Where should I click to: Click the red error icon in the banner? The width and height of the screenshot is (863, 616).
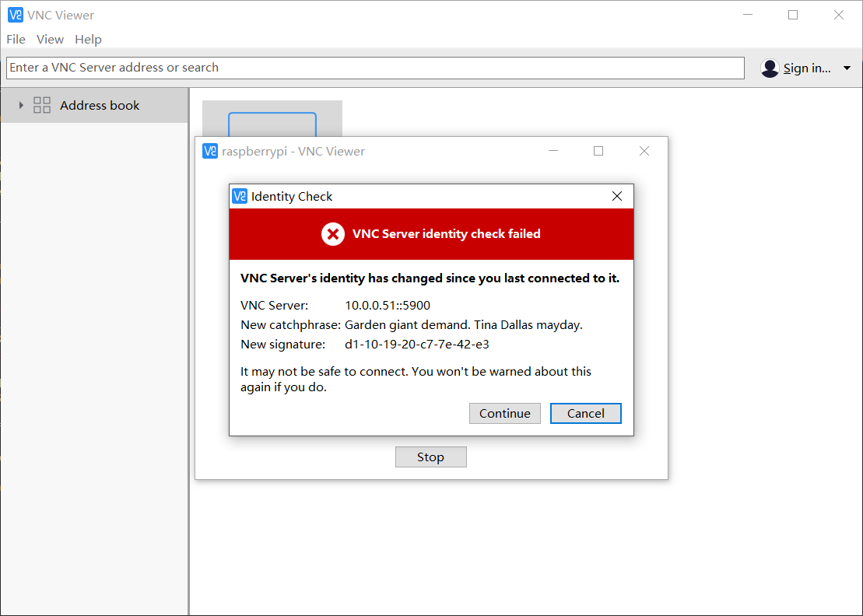point(333,234)
